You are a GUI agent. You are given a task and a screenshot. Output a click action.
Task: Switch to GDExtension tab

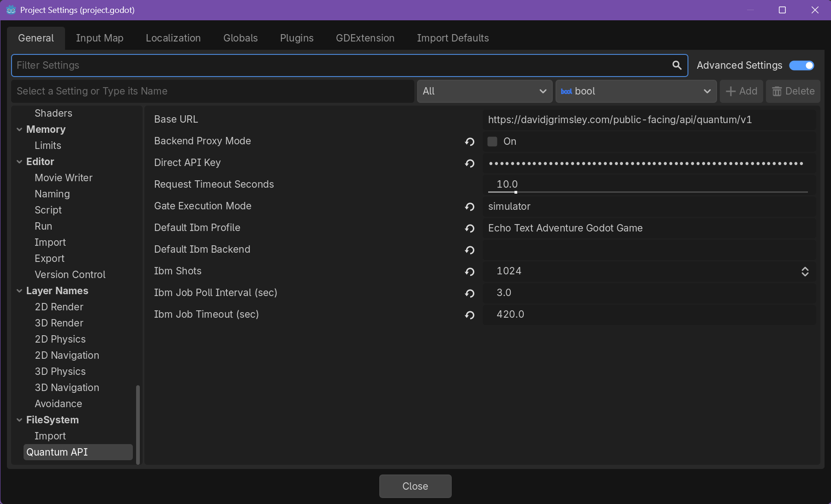(x=365, y=38)
